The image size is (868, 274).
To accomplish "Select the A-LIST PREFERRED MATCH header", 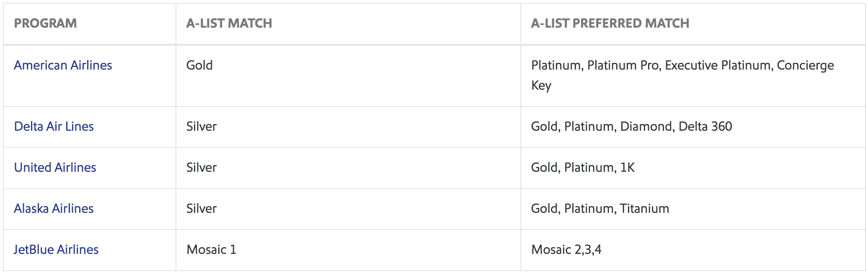I will point(610,23).
